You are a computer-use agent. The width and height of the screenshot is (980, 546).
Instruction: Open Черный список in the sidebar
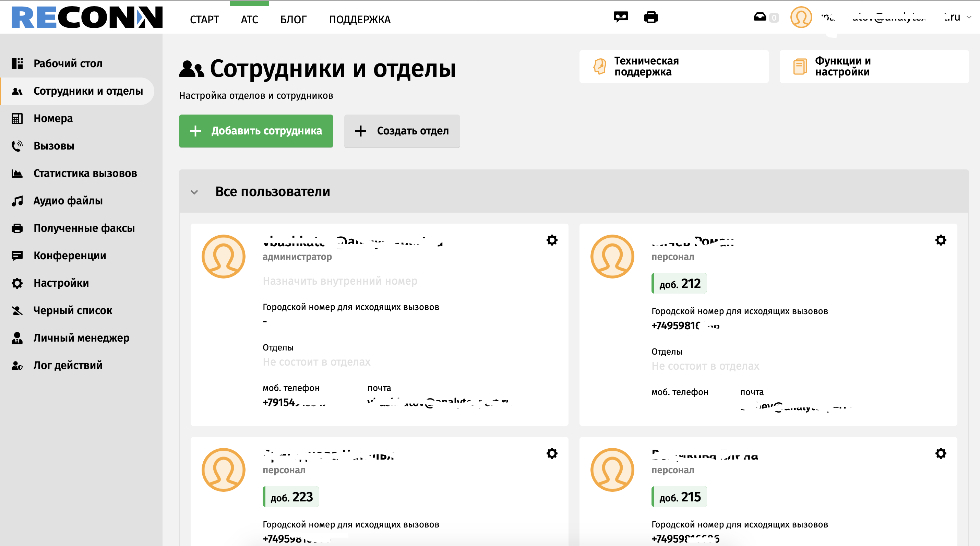pyautogui.click(x=73, y=310)
